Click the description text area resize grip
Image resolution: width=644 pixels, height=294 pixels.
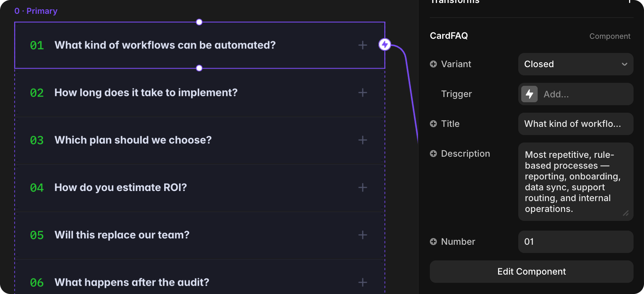point(626,213)
